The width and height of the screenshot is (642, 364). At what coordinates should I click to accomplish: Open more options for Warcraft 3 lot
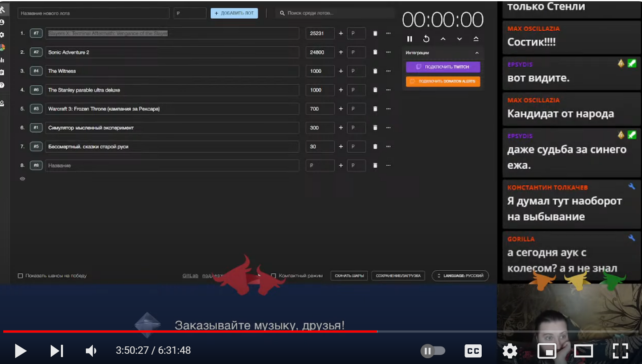[388, 109]
